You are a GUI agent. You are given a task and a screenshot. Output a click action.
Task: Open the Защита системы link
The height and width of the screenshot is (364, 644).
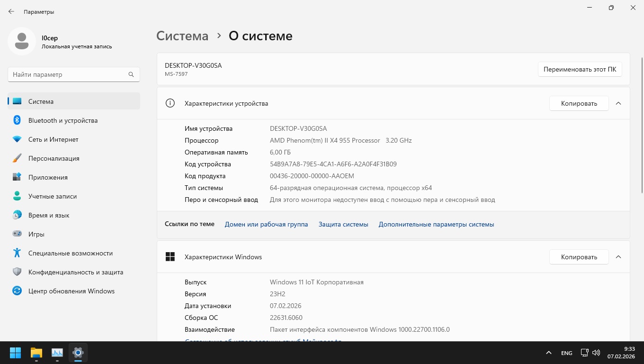pyautogui.click(x=343, y=224)
